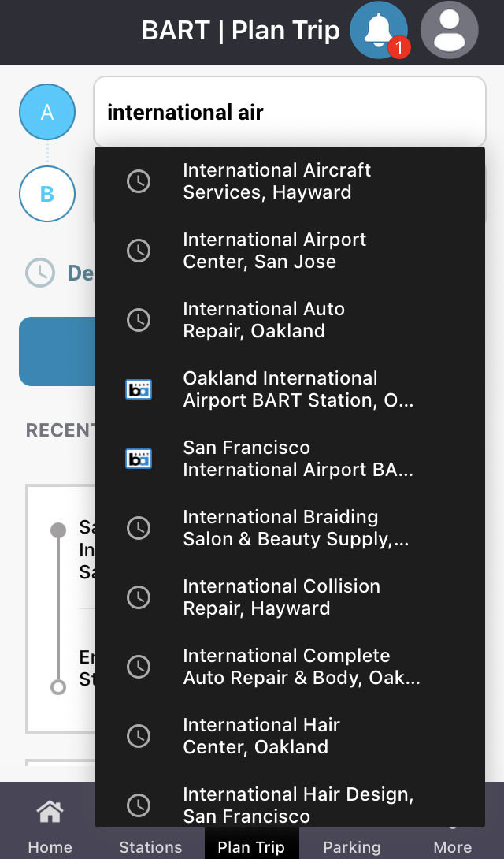Select International Braiding Salon & Beauty Supply suggestion
The image size is (504, 859).
(290, 528)
